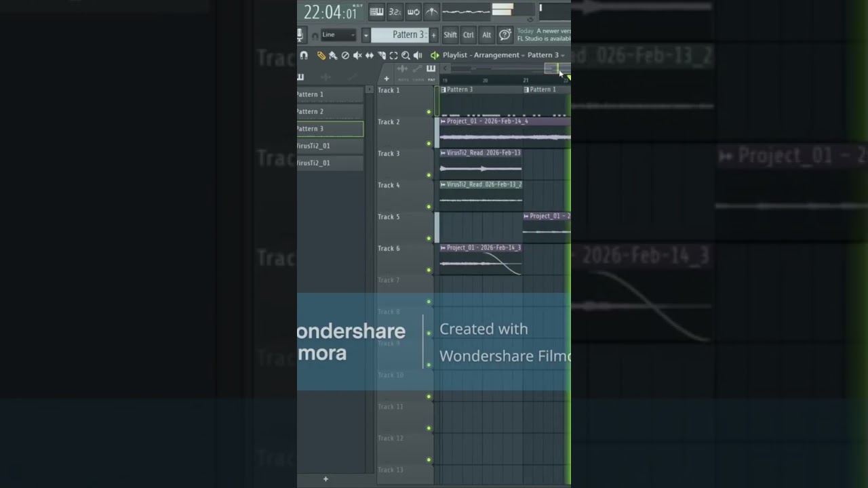This screenshot has width=868, height=488.
Task: Select the Delete tool
Action: (345, 56)
